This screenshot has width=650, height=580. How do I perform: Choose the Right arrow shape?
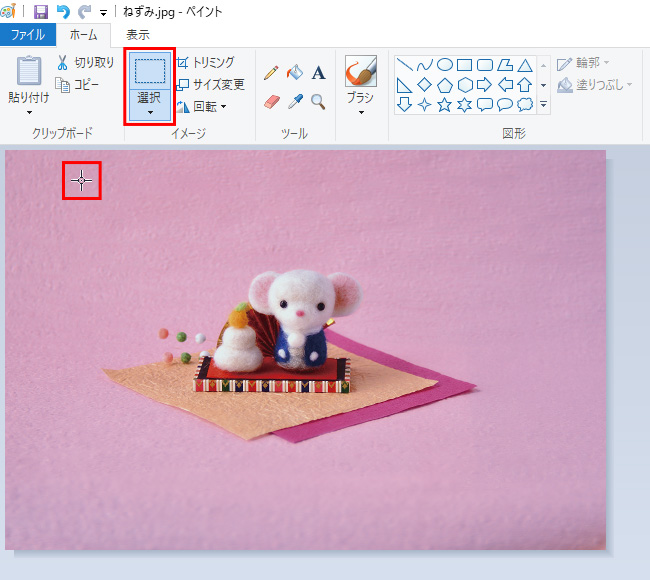point(485,85)
